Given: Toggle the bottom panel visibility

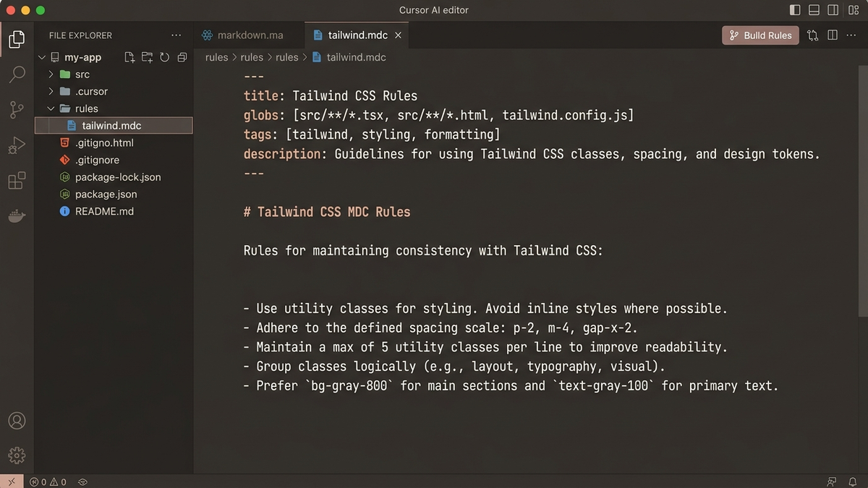Looking at the screenshot, I should click(814, 10).
